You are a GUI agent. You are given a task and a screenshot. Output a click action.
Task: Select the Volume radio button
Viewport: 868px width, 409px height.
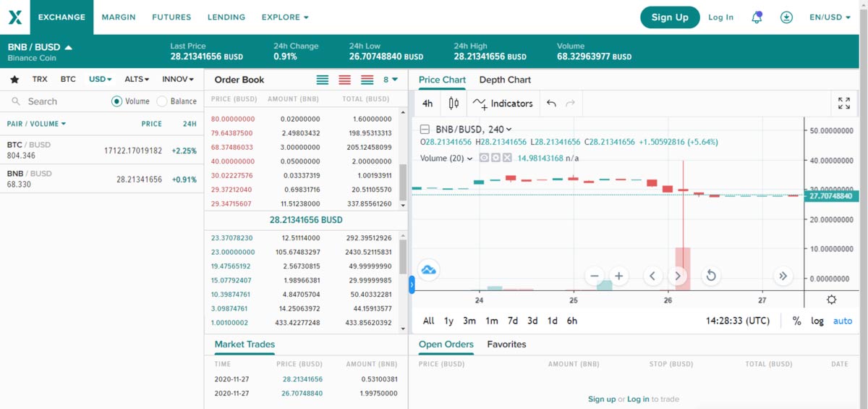click(116, 101)
